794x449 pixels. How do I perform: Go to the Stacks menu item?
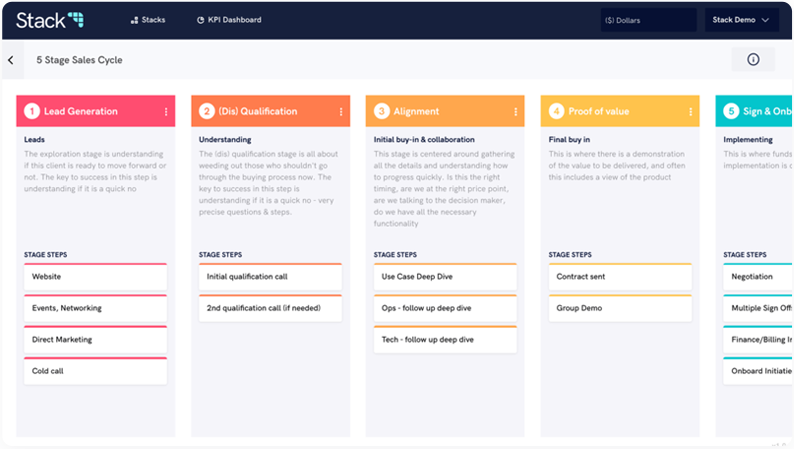click(x=148, y=20)
